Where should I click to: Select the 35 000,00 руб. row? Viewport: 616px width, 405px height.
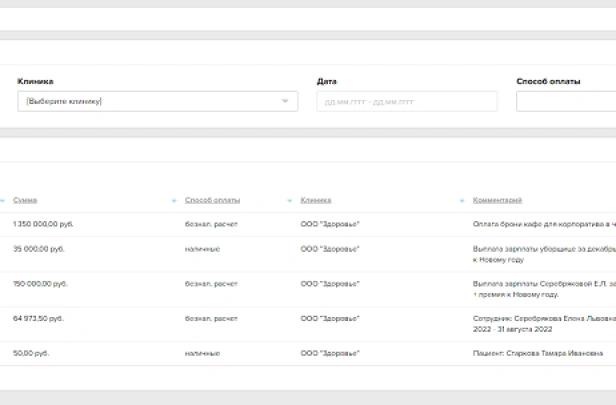coord(38,248)
